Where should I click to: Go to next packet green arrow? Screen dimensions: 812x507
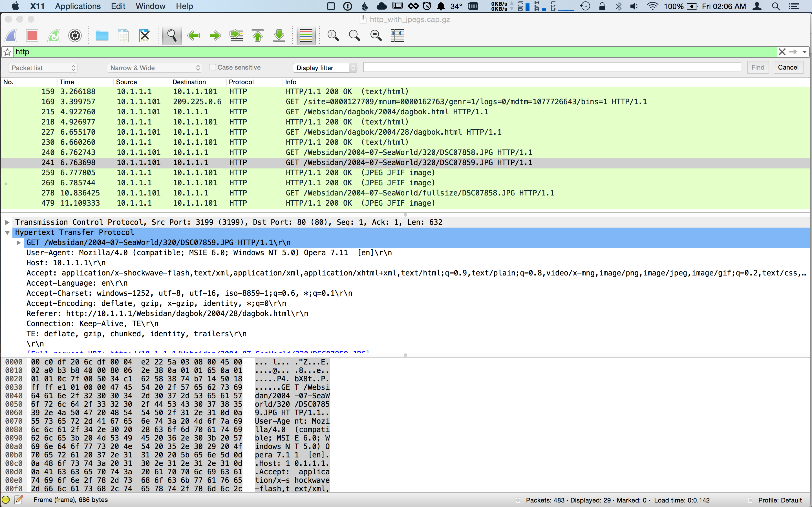tap(215, 35)
